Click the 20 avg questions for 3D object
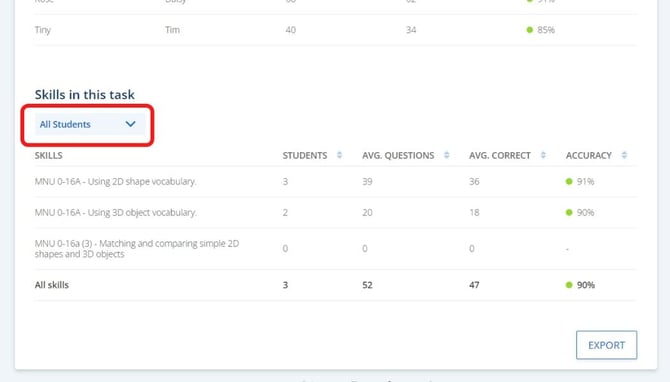Viewport: 670px width, 382px height. [367, 212]
